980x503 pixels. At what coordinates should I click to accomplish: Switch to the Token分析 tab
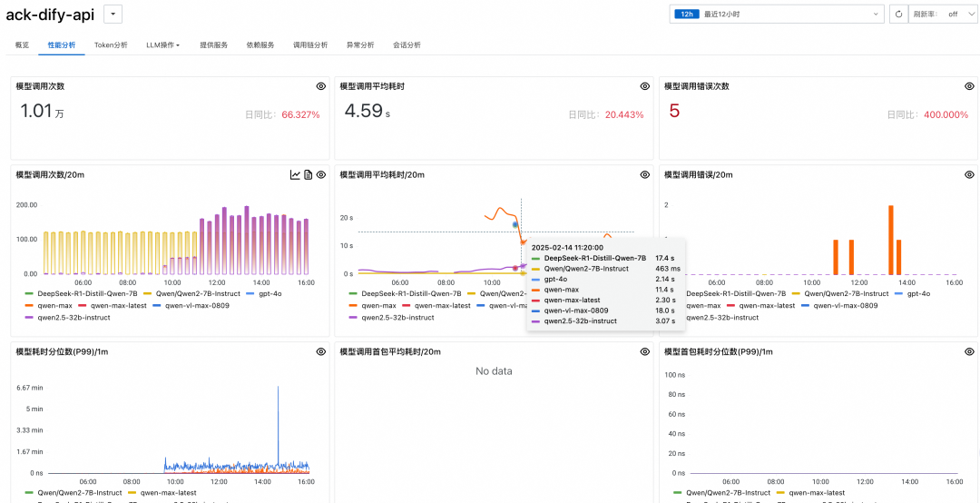(111, 44)
